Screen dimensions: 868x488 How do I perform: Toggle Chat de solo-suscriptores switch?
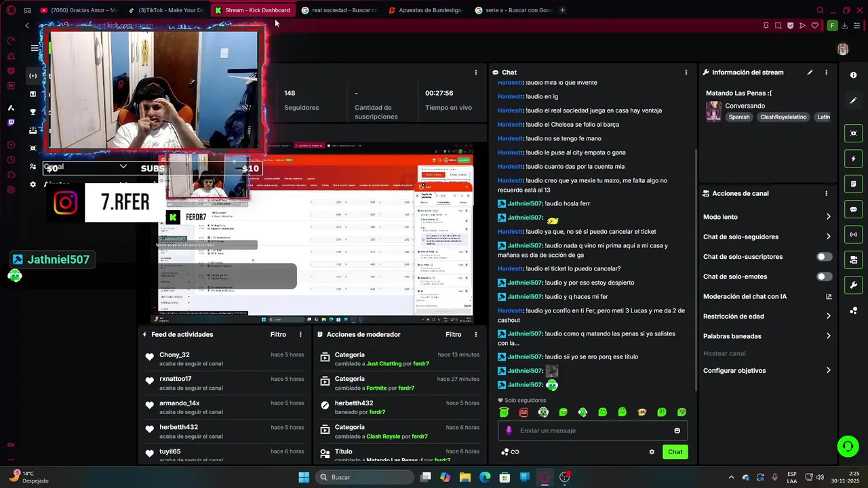(824, 257)
